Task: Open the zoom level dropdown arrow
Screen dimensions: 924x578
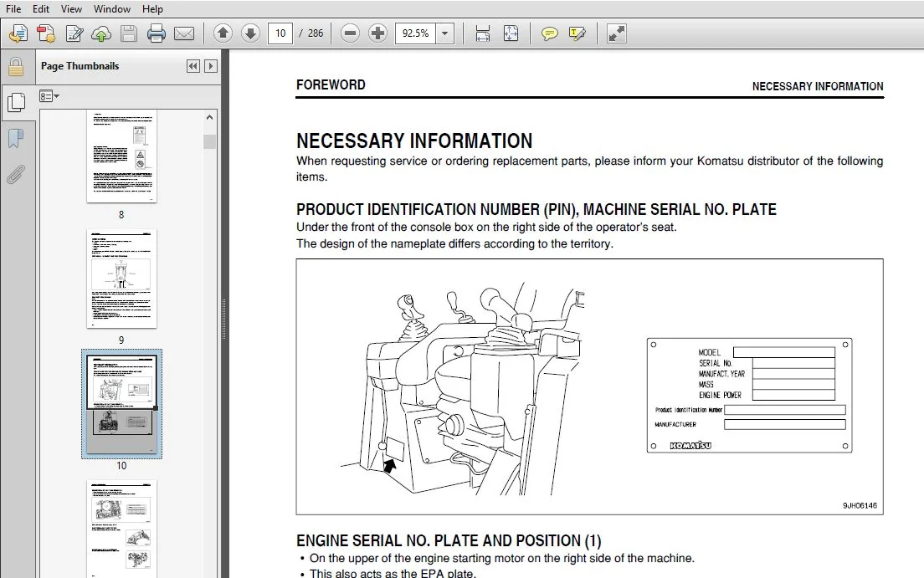Action: [x=445, y=33]
